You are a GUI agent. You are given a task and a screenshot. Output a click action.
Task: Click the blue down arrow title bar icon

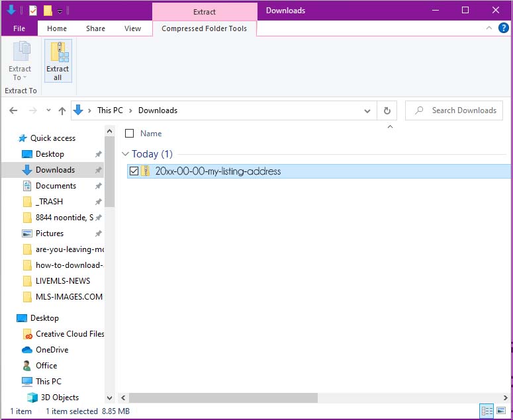pyautogui.click(x=11, y=10)
